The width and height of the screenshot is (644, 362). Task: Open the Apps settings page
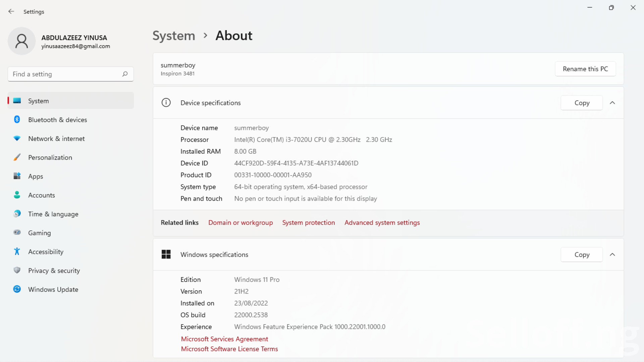(x=70, y=176)
